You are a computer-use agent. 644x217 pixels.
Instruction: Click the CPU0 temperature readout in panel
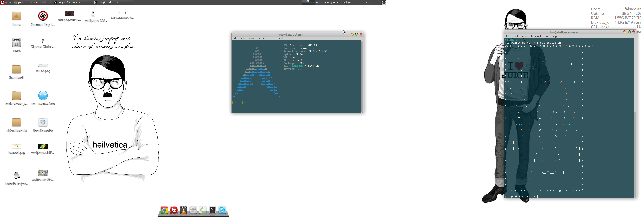[x=372, y=2]
